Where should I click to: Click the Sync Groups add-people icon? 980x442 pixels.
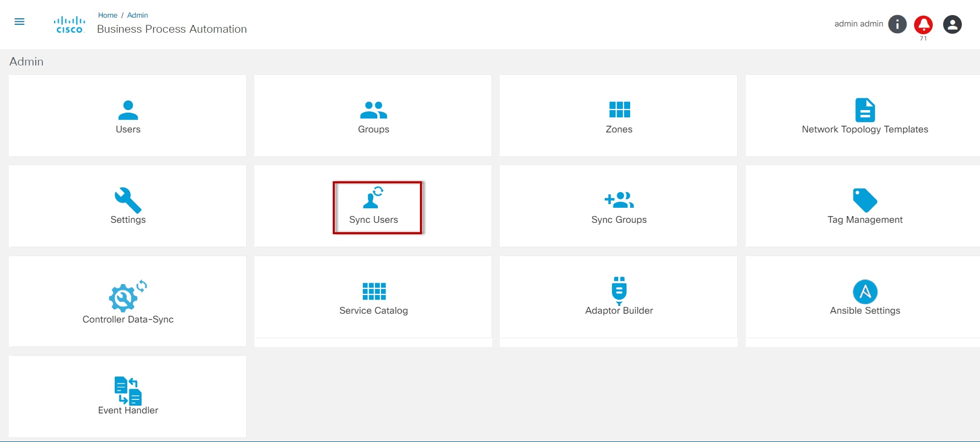pos(619,200)
